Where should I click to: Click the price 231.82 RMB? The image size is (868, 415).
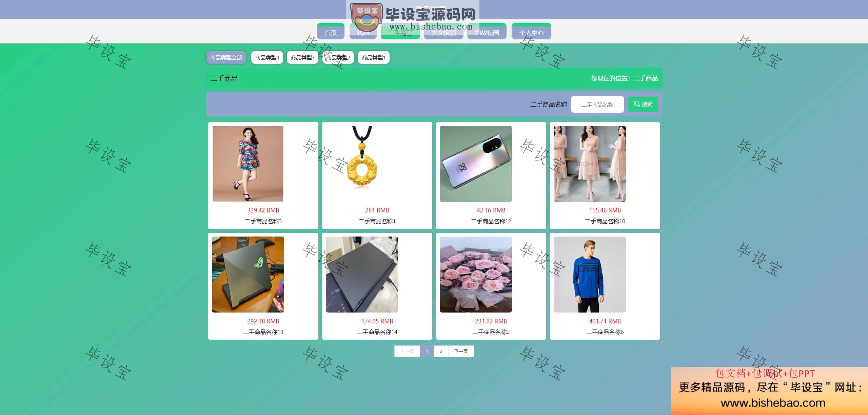pos(491,321)
